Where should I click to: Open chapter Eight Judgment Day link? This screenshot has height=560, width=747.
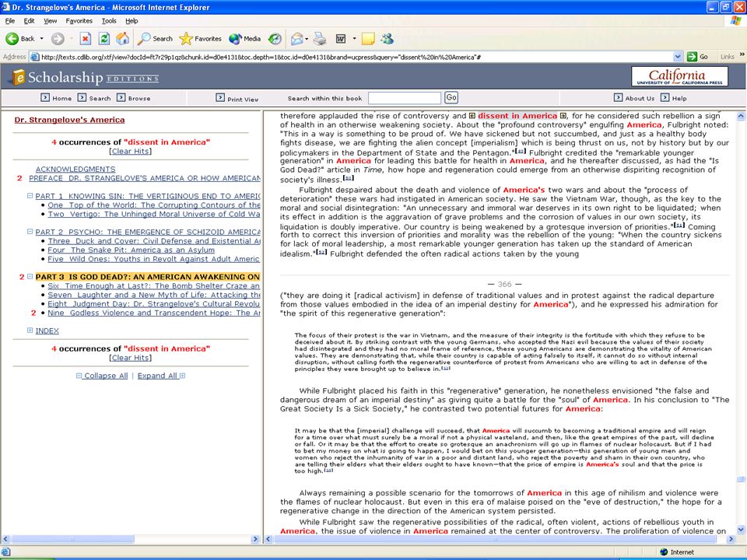(154, 303)
